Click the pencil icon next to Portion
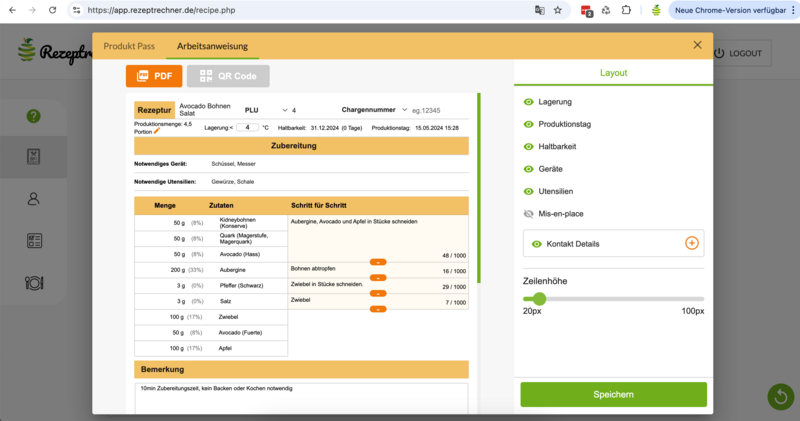800x421 pixels. (156, 131)
